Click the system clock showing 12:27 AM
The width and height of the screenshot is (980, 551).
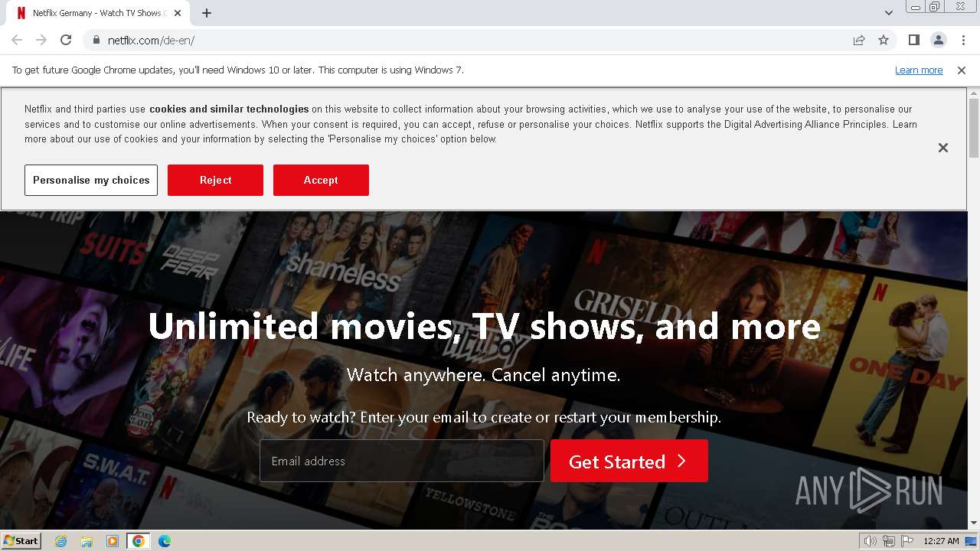pyautogui.click(x=941, y=541)
